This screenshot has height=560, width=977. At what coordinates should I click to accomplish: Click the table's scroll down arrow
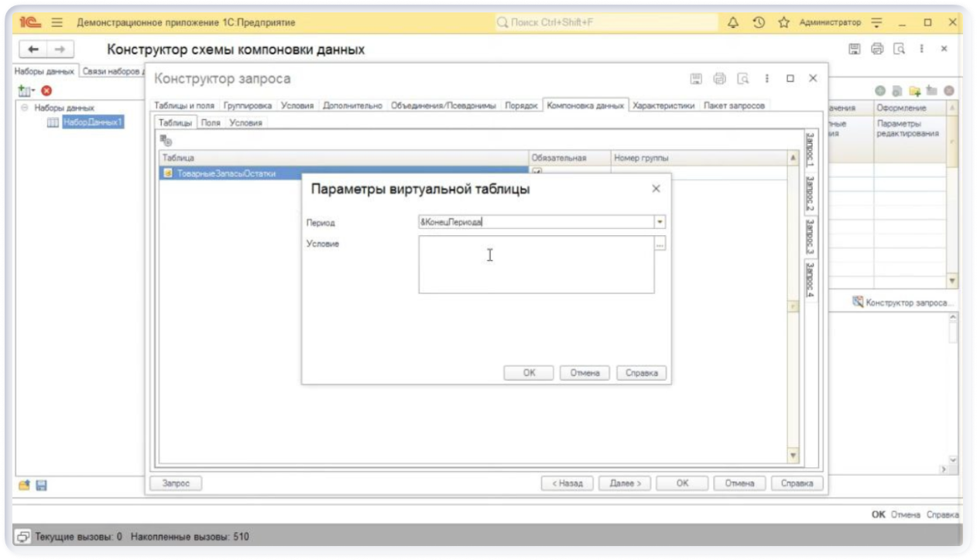pos(792,455)
